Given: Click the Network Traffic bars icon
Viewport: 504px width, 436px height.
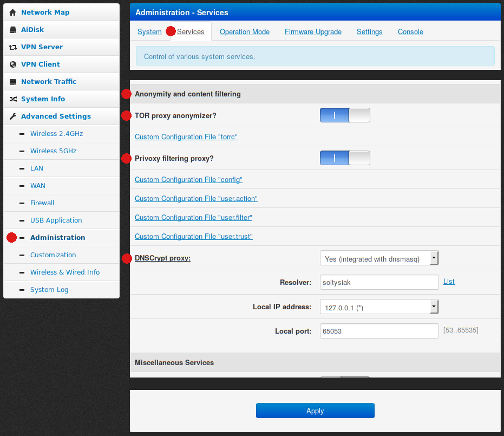Looking at the screenshot, I should [13, 82].
